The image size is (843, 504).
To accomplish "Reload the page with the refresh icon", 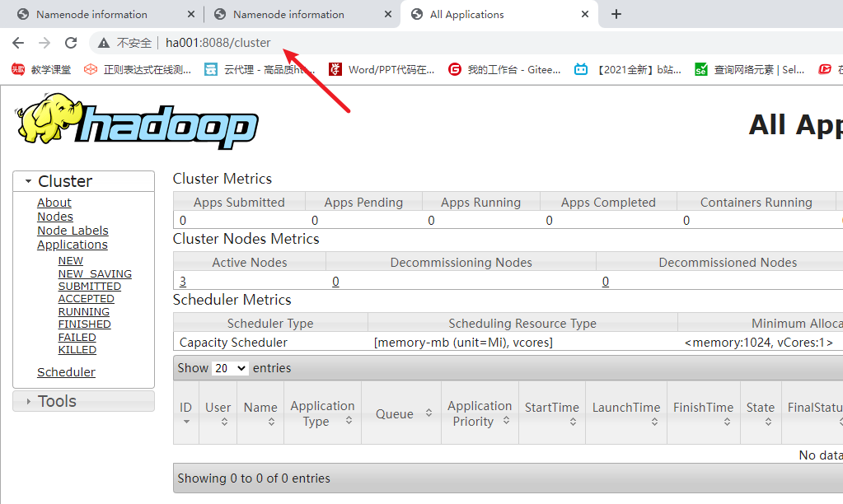I will tap(71, 43).
